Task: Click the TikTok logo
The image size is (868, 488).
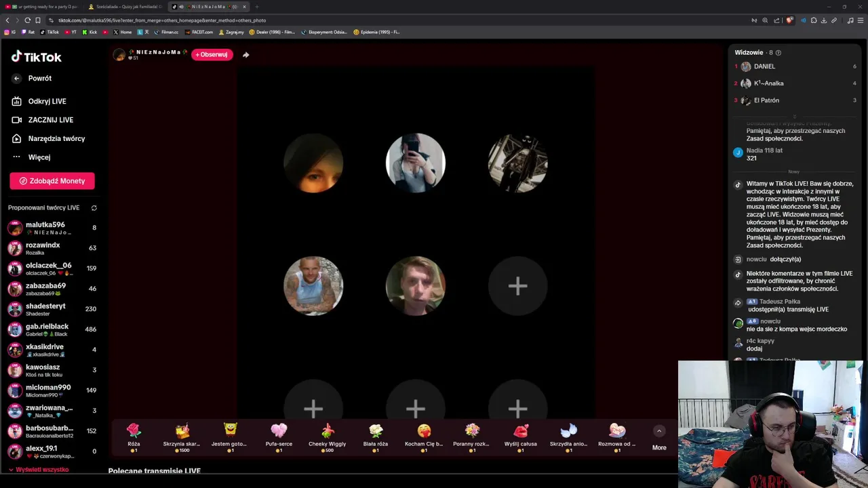Action: pyautogui.click(x=36, y=57)
